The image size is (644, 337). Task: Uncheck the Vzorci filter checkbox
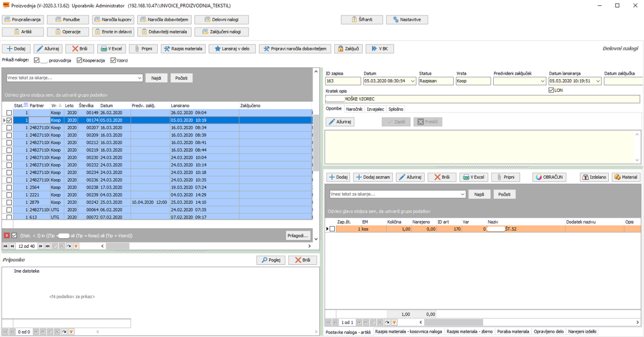(113, 61)
